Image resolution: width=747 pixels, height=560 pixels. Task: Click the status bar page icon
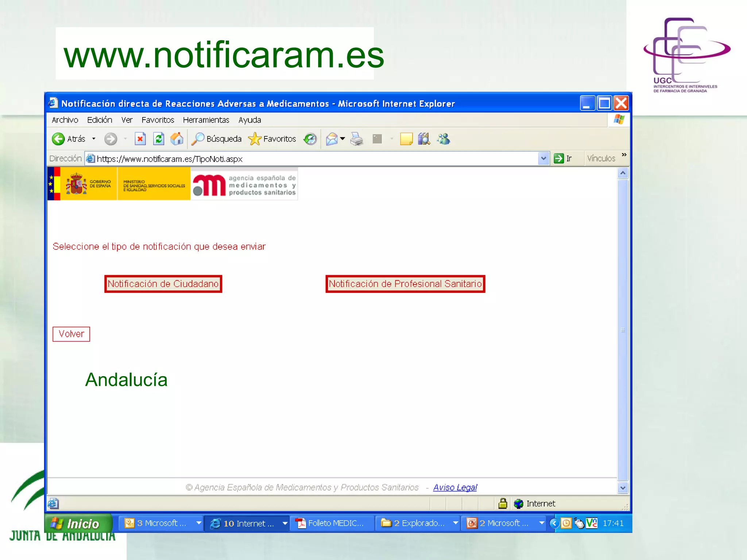53,503
